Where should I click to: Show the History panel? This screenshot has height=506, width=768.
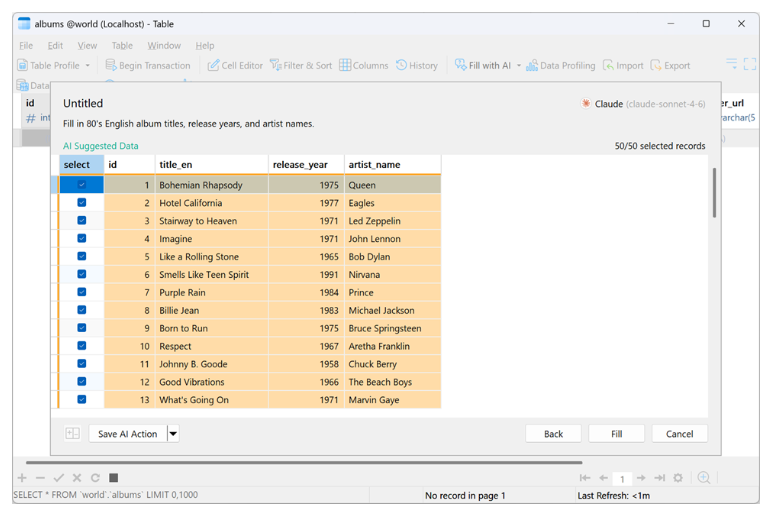point(417,66)
